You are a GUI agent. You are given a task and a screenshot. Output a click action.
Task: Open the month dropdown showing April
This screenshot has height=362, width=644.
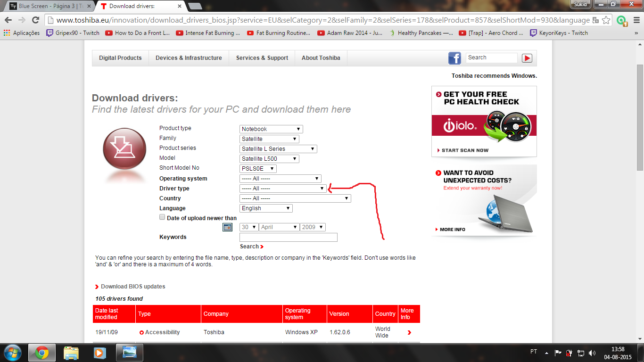click(280, 227)
